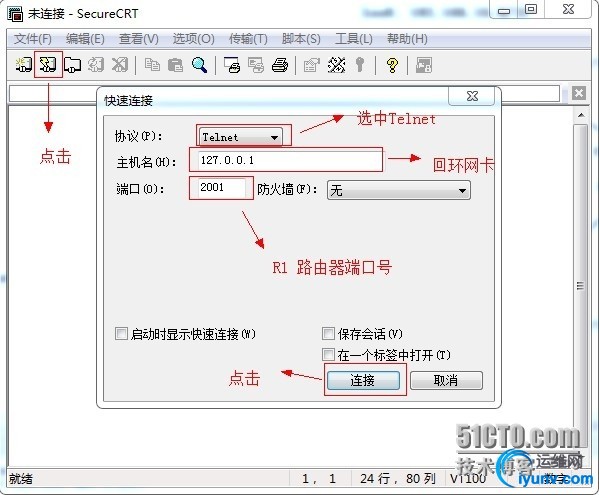
Task: Open the Protocol dropdown showing Telnet
Action: click(241, 137)
